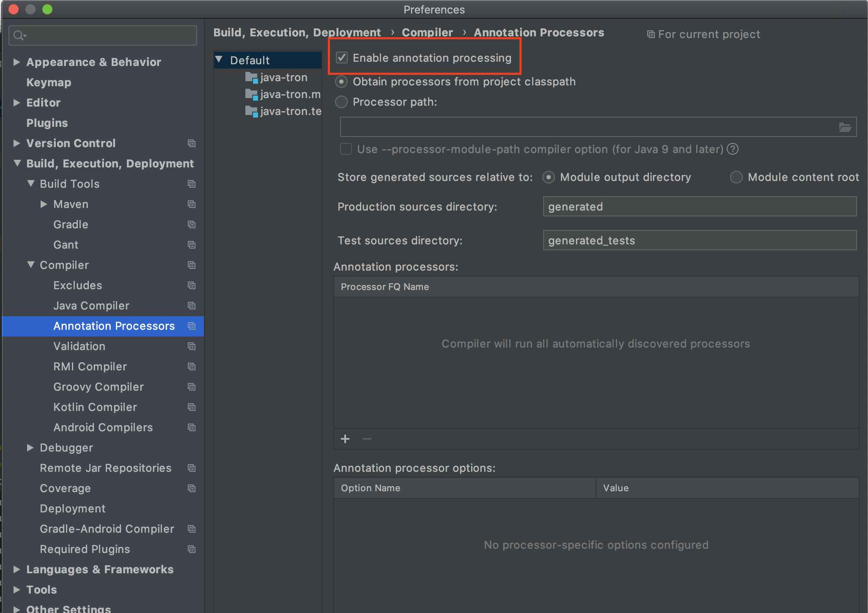Image resolution: width=868 pixels, height=613 pixels.
Task: Collapse the Compiler tree node
Action: [31, 265]
